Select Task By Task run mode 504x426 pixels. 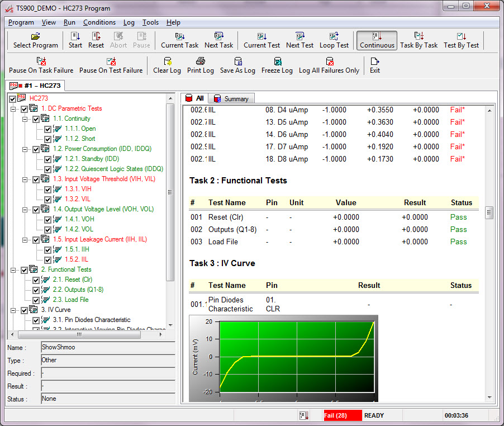[419, 40]
